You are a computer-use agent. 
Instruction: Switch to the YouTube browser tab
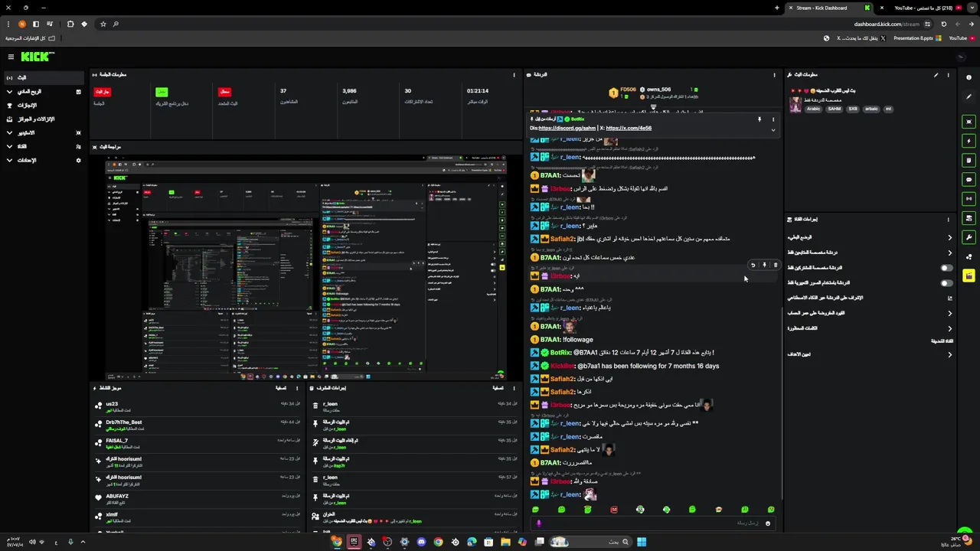(923, 8)
